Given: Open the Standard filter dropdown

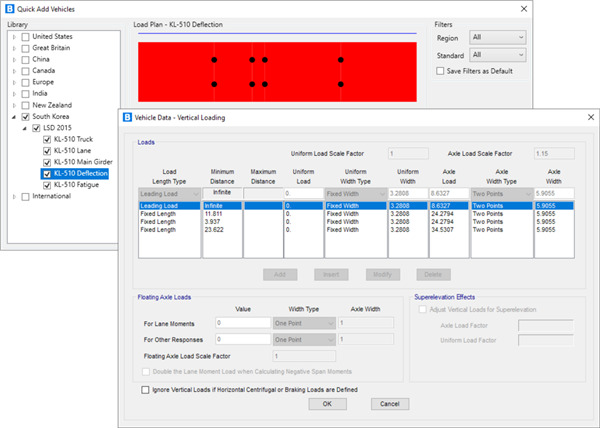Looking at the screenshot, I should tap(497, 55).
